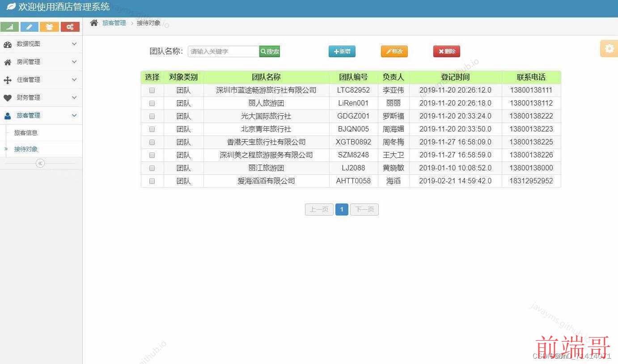This screenshot has height=364, width=618.
Task: Click the blue pencil shortcut icon
Action: click(x=30, y=27)
